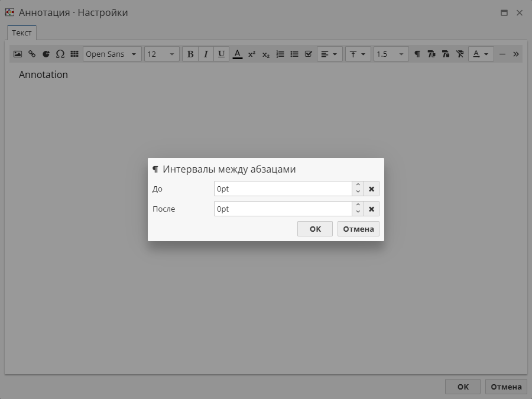Open the font size 12 dropdown

click(161, 54)
